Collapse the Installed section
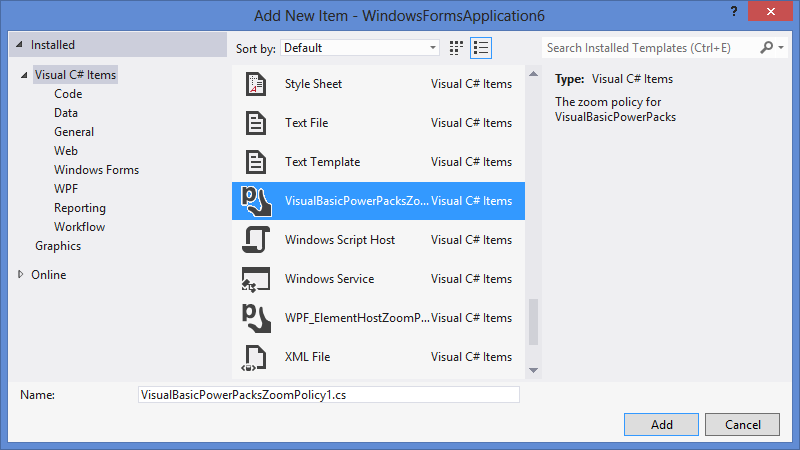 click(x=20, y=46)
